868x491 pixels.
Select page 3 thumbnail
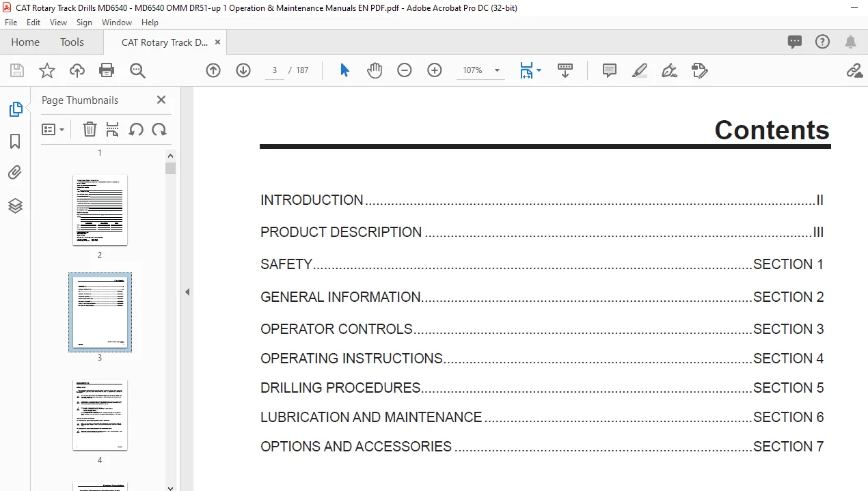100,312
